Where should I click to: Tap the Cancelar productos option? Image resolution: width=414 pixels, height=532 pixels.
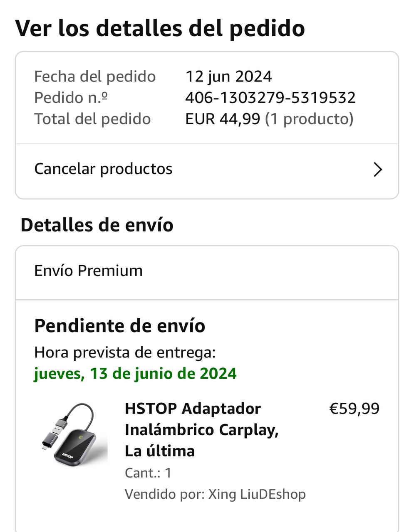tap(103, 169)
